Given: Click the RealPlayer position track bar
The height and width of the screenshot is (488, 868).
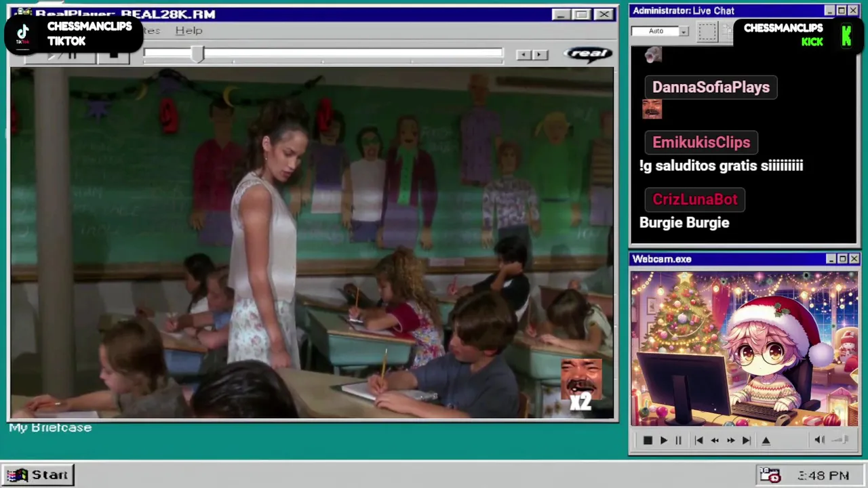Looking at the screenshot, I should 323,54.
